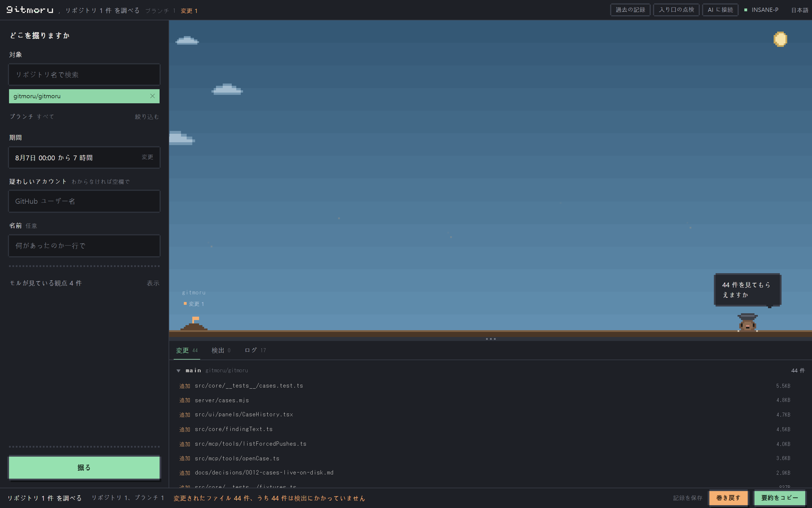The width and height of the screenshot is (812, 508).
Task: Click the dirt mound with orange flag
Action: coord(194,323)
